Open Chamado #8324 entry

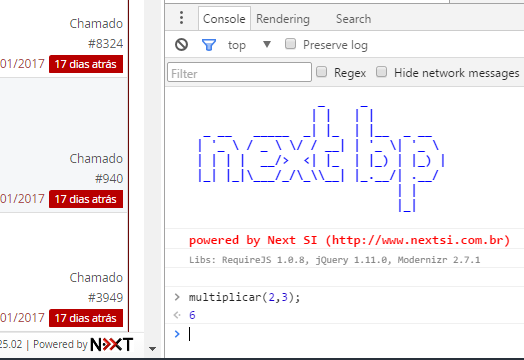point(96,33)
